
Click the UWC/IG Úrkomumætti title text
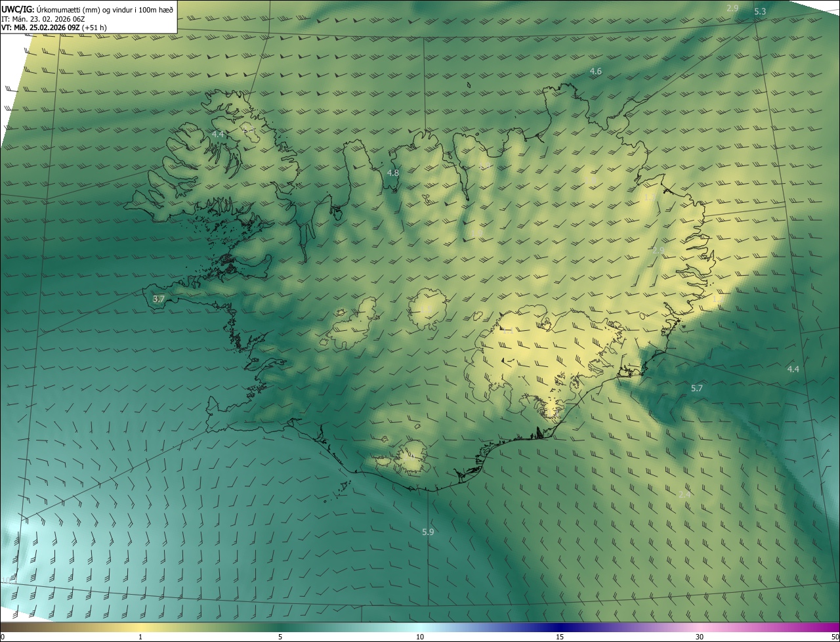(x=87, y=9)
